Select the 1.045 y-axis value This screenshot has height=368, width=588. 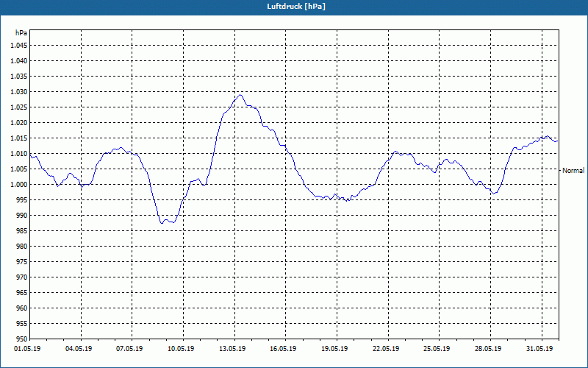coord(19,46)
